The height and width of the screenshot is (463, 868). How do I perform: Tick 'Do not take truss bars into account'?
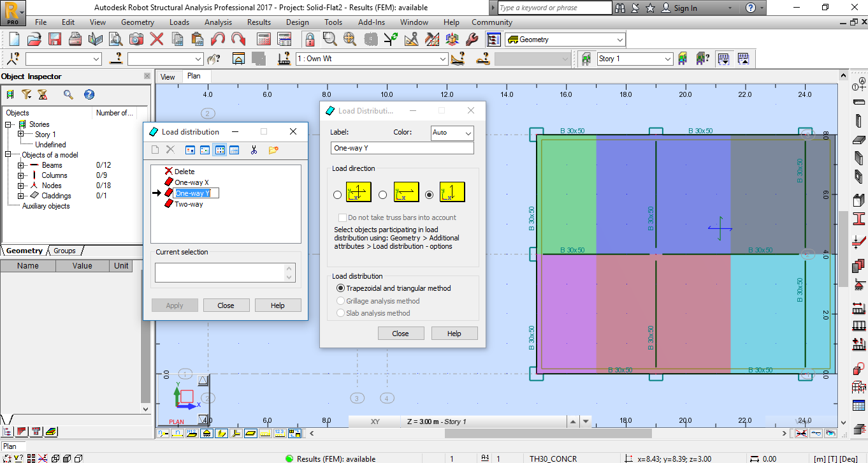(x=342, y=217)
